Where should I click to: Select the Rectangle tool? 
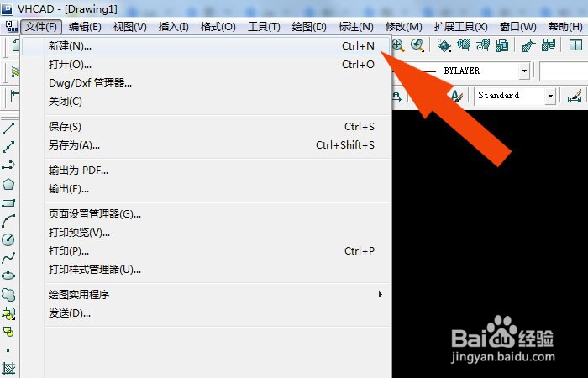point(8,203)
